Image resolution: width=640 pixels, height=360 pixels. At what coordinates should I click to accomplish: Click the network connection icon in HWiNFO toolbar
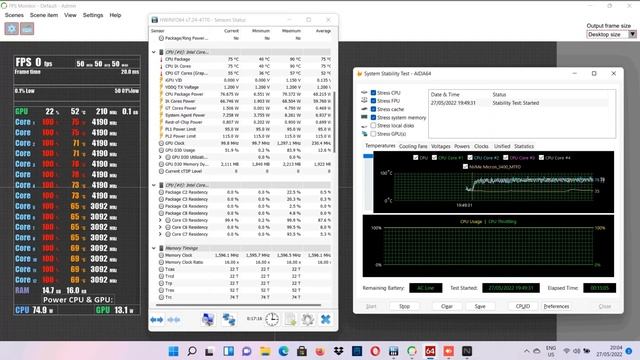coord(229,319)
